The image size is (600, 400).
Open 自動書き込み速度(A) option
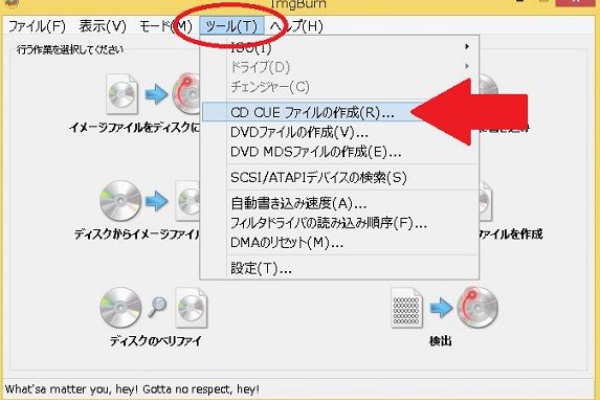(x=340, y=203)
